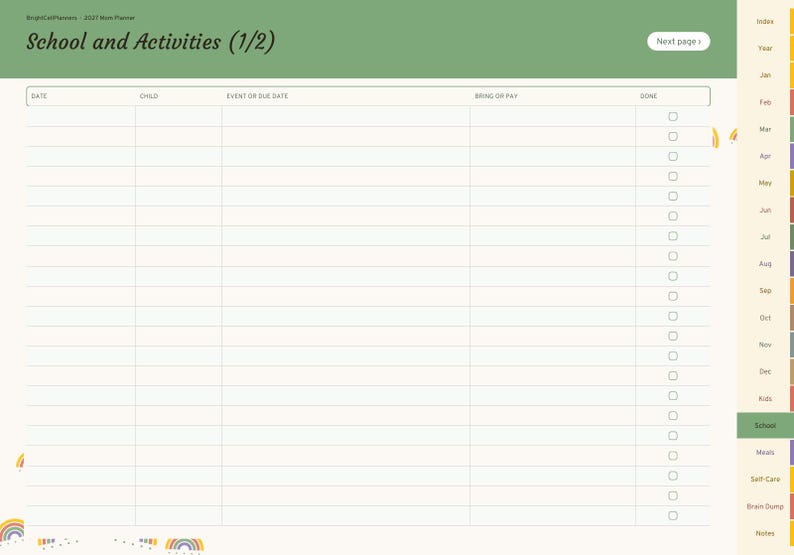
Task: Select the School section tab
Action: [x=765, y=425]
